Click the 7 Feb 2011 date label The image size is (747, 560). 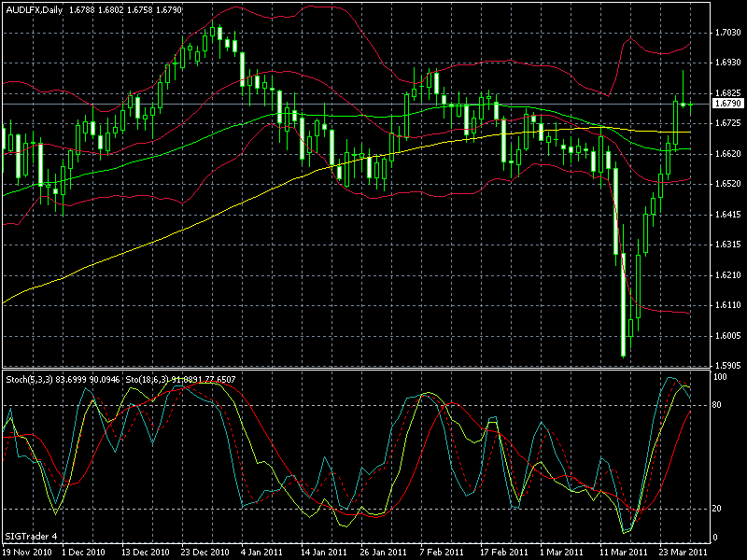point(442,552)
